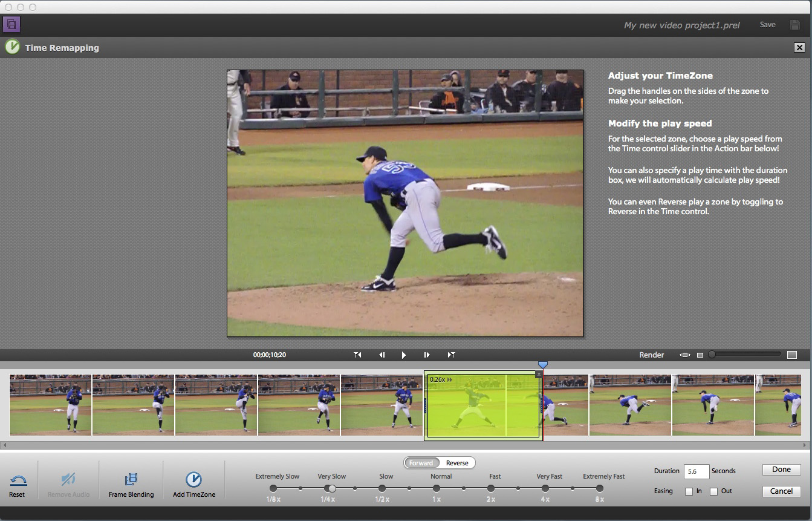Image resolution: width=812 pixels, height=521 pixels.
Task: Step forward one frame
Action: (427, 355)
